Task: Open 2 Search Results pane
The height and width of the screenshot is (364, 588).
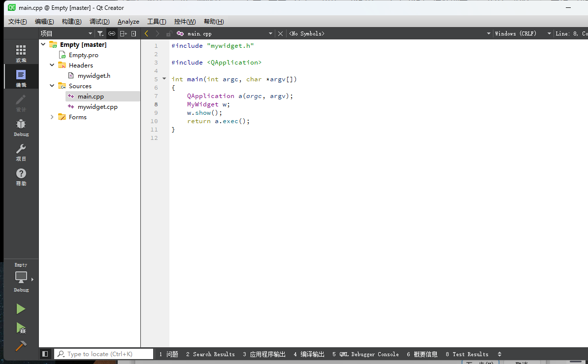Action: (x=210, y=354)
